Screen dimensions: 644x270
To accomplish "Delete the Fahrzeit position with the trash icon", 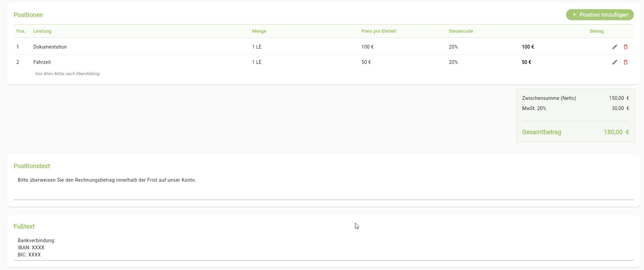I will (625, 62).
